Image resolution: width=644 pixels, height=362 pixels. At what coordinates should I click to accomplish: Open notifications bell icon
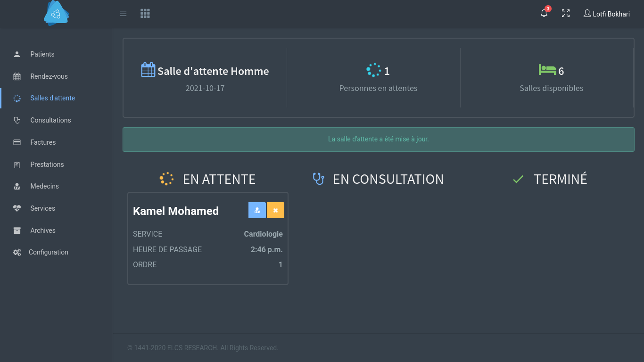pos(544,13)
